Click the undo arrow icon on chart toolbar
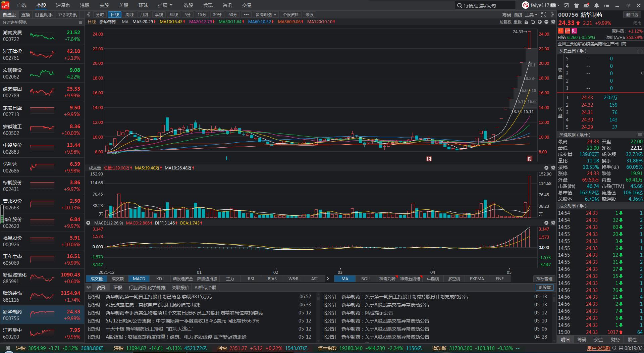 tap(533, 22)
